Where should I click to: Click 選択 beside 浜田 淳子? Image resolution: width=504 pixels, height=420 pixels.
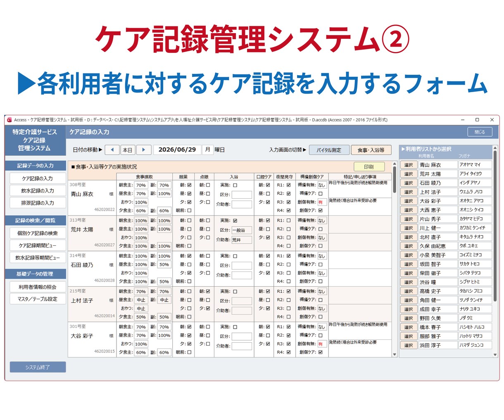409,345
